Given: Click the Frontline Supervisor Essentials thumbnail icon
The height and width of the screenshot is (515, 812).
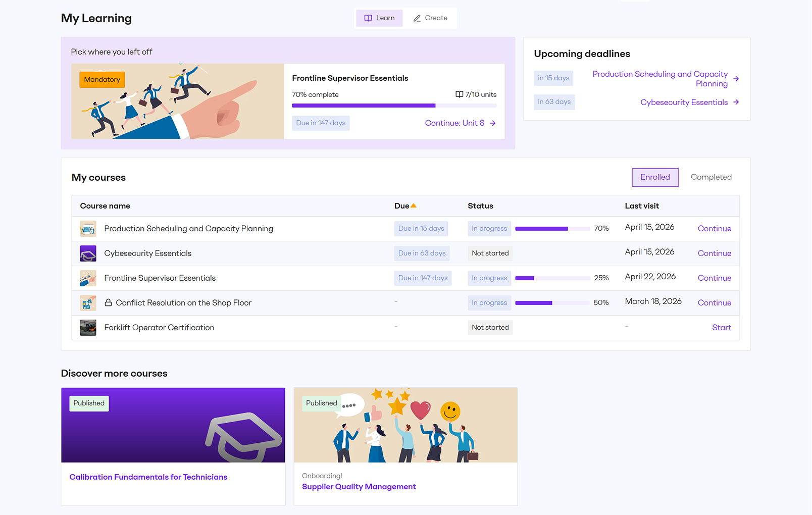Looking at the screenshot, I should tap(88, 278).
